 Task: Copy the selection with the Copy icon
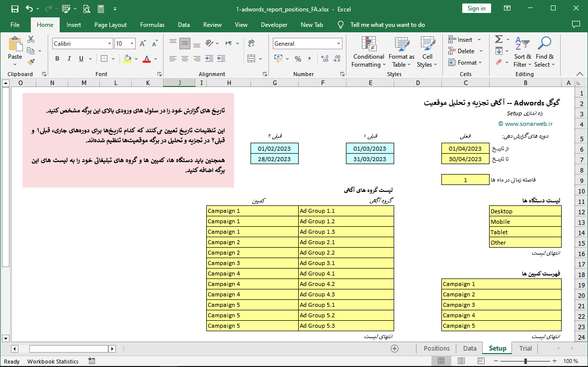(x=31, y=51)
